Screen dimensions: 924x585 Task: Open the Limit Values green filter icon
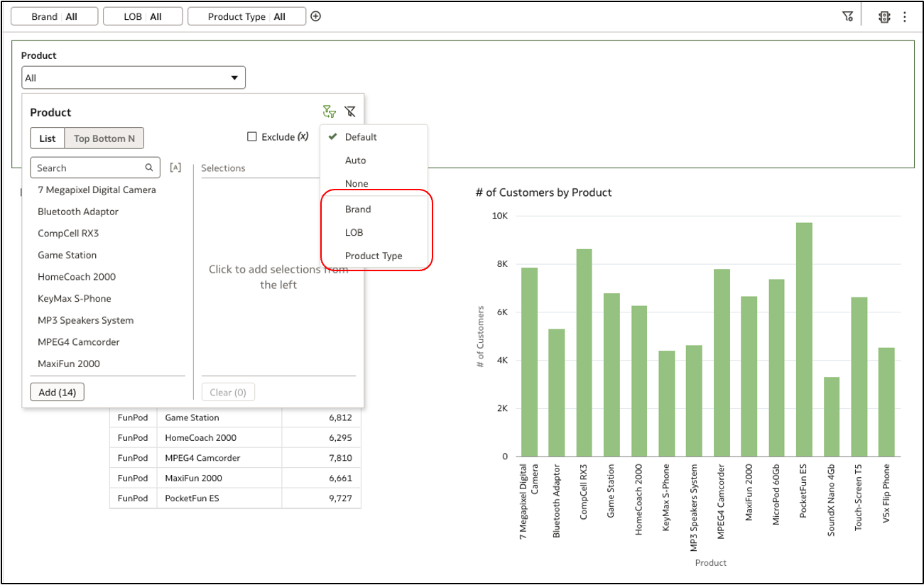coord(327,111)
